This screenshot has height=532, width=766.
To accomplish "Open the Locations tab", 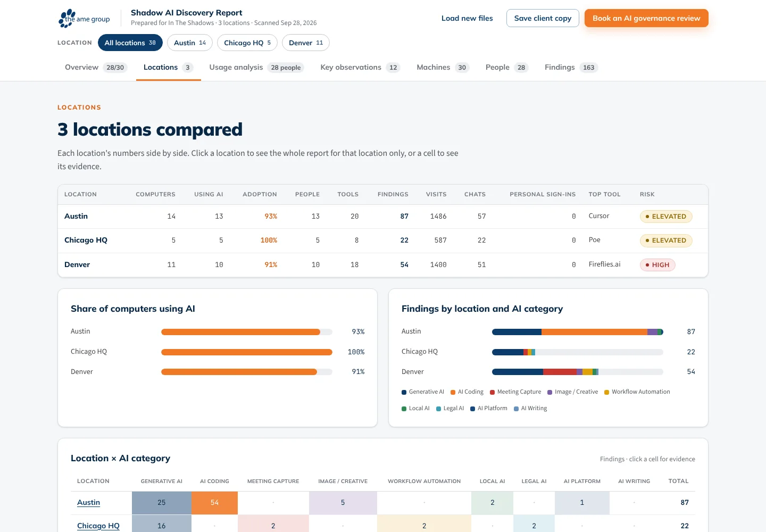I will click(168, 68).
